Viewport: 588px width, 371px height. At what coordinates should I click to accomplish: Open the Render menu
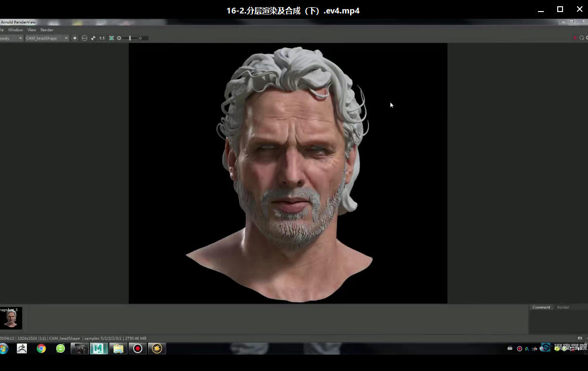(47, 30)
